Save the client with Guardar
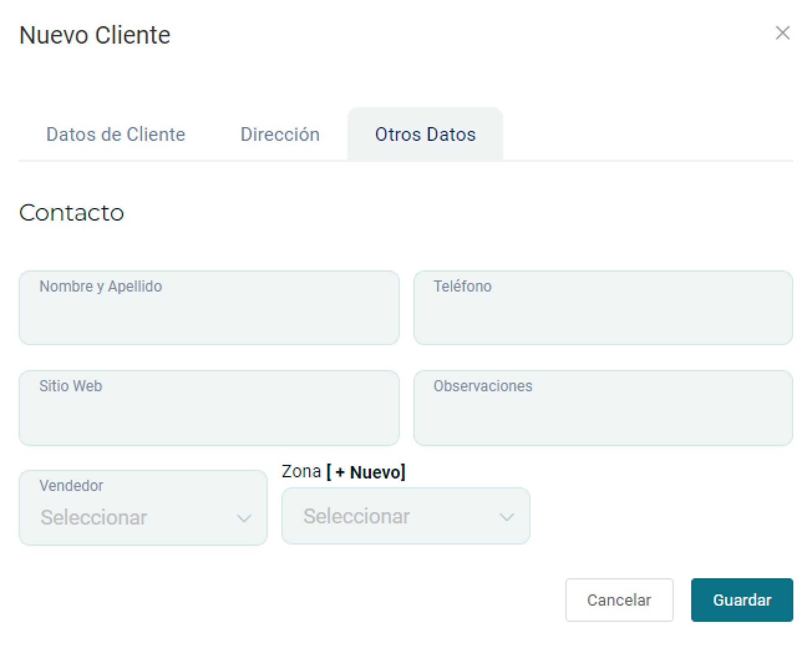The image size is (812, 648). pyautogui.click(x=742, y=600)
